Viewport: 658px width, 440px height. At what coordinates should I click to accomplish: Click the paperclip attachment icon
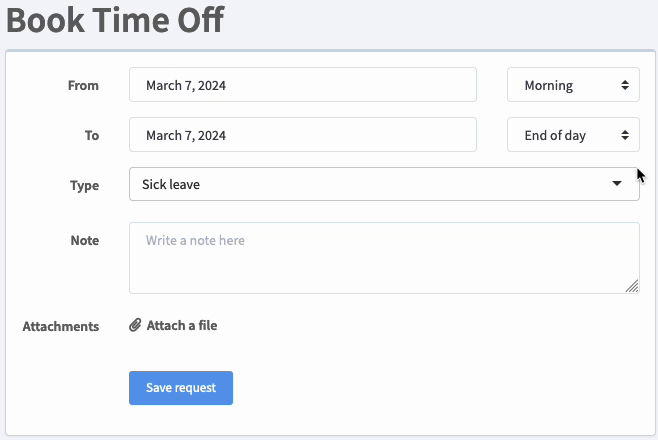pos(135,325)
